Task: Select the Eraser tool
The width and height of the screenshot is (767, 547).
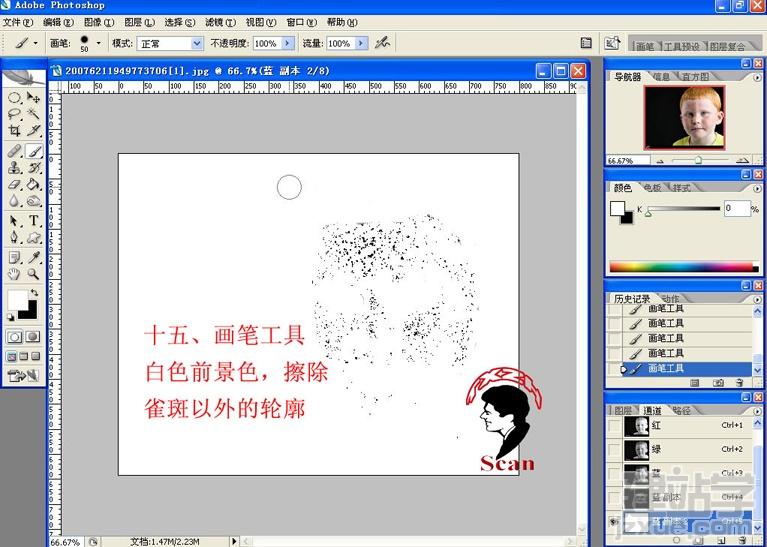Action: (14, 184)
